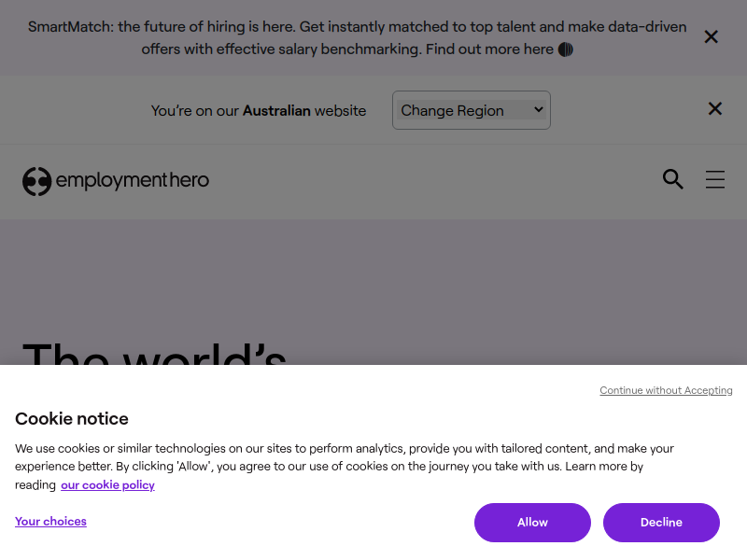Screen dimensions: 747x560
Task: Open the search magnifier icon
Action: click(x=673, y=179)
